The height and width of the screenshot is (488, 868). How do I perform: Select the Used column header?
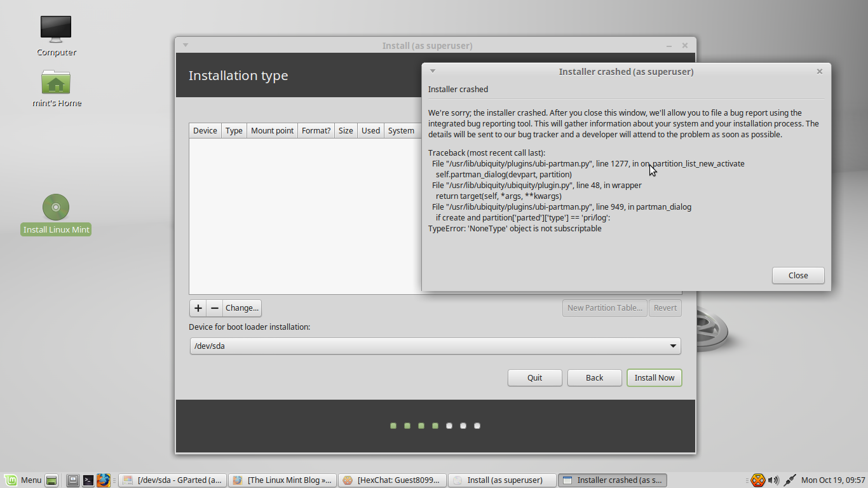click(370, 130)
